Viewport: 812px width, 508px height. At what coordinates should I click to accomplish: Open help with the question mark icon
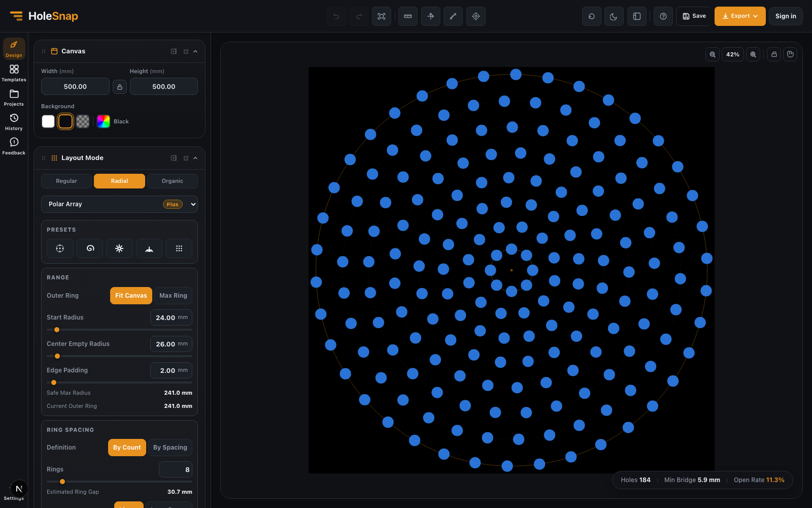[x=663, y=16]
